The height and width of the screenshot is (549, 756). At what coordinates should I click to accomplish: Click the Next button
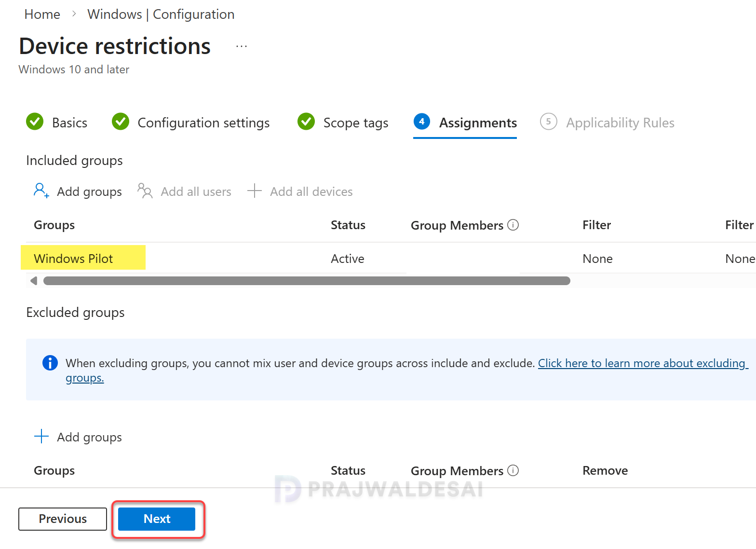pos(157,519)
